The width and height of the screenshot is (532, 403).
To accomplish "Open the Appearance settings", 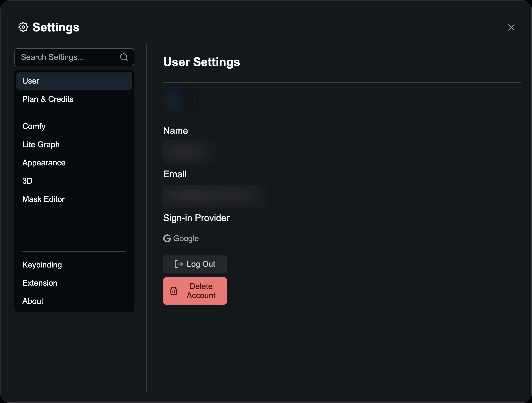I will [x=44, y=162].
